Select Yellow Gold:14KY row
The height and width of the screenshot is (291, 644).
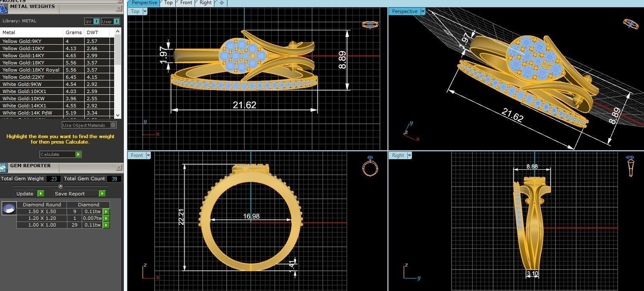point(57,56)
